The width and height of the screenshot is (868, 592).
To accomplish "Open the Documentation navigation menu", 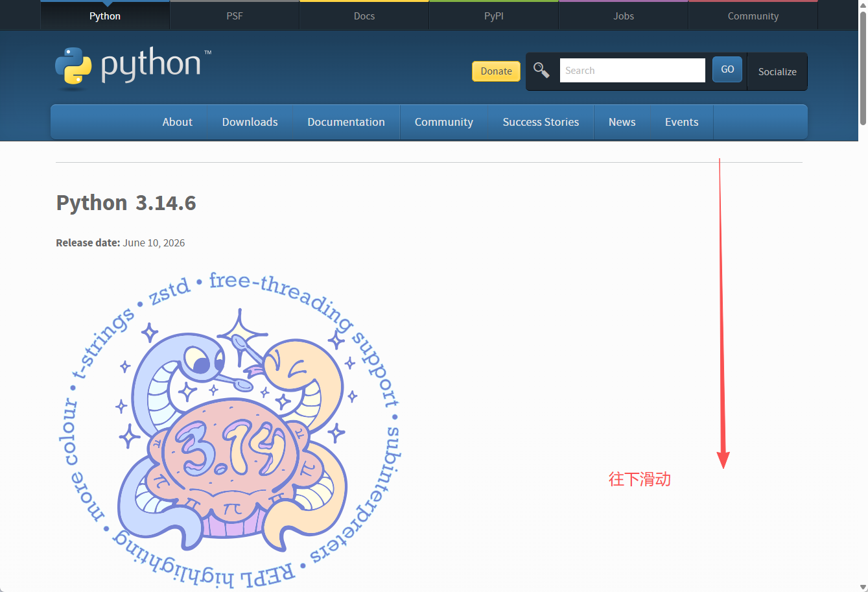I will point(346,122).
